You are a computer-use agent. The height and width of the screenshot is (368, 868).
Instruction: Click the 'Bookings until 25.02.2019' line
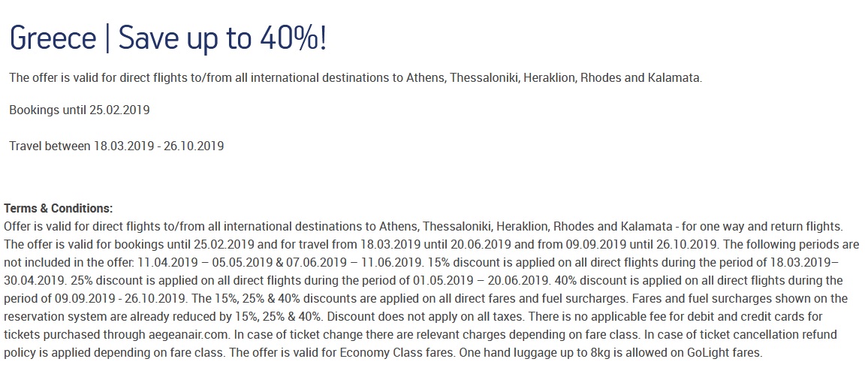(79, 110)
